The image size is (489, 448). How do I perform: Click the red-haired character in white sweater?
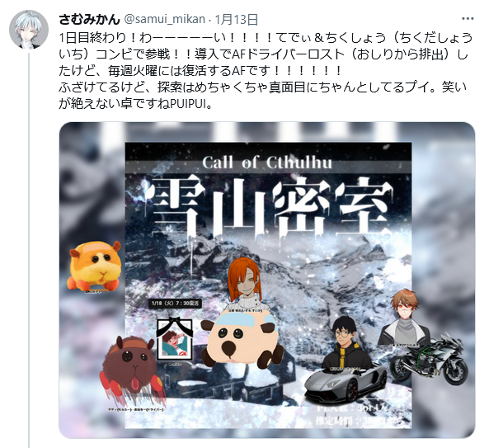[247, 284]
